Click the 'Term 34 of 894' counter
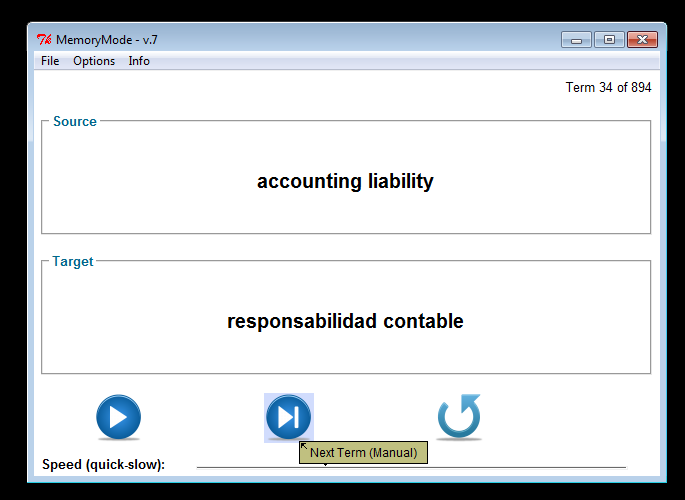Viewport: 685px width, 500px height. tap(608, 88)
